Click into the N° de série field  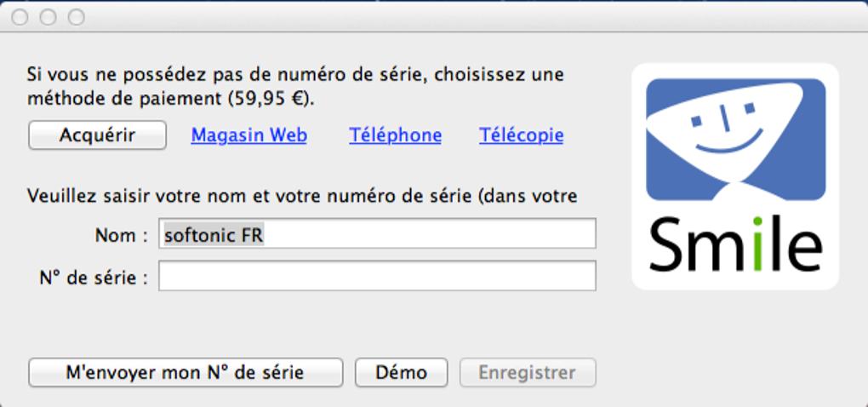coord(377,276)
